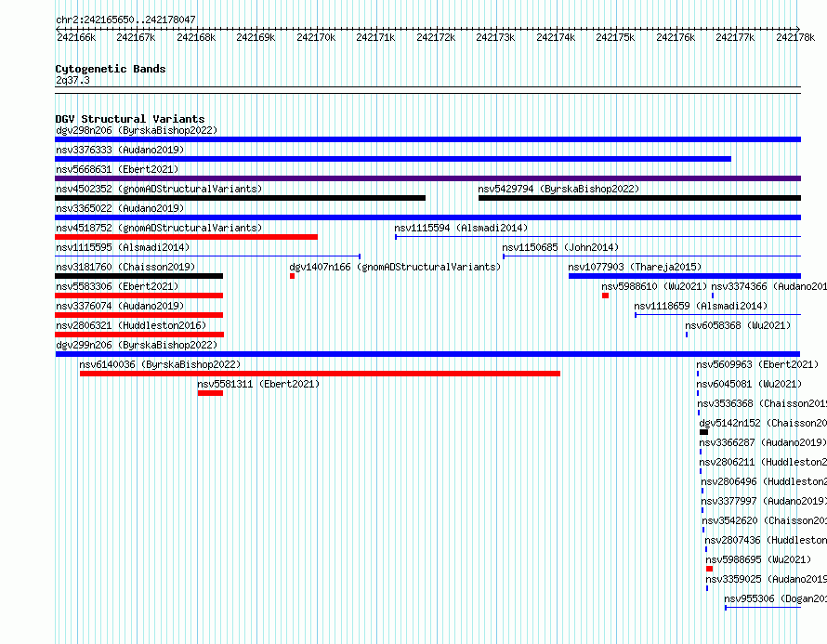Click the Cytogenetic Bands track heading
Image resolution: width=827 pixels, height=644 pixels.
point(111,69)
